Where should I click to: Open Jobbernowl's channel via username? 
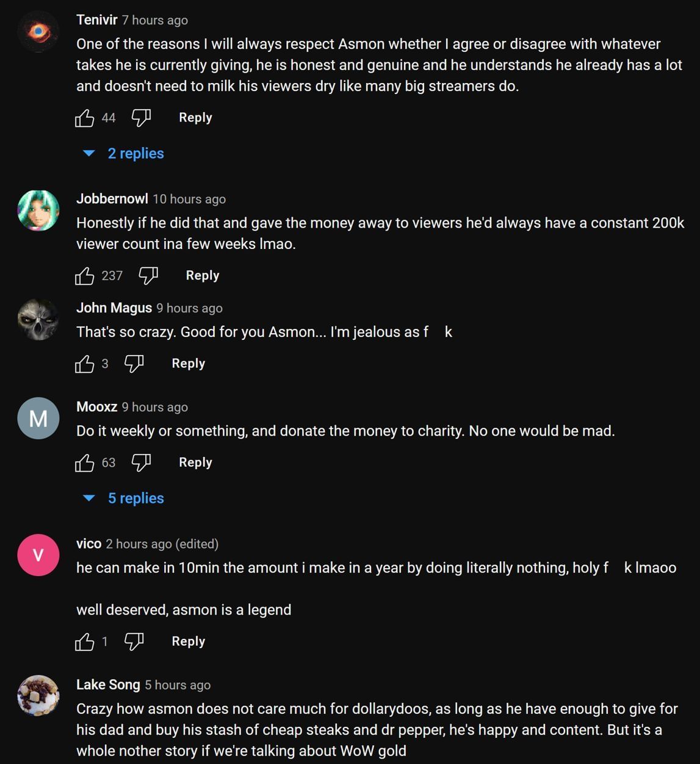(112, 199)
